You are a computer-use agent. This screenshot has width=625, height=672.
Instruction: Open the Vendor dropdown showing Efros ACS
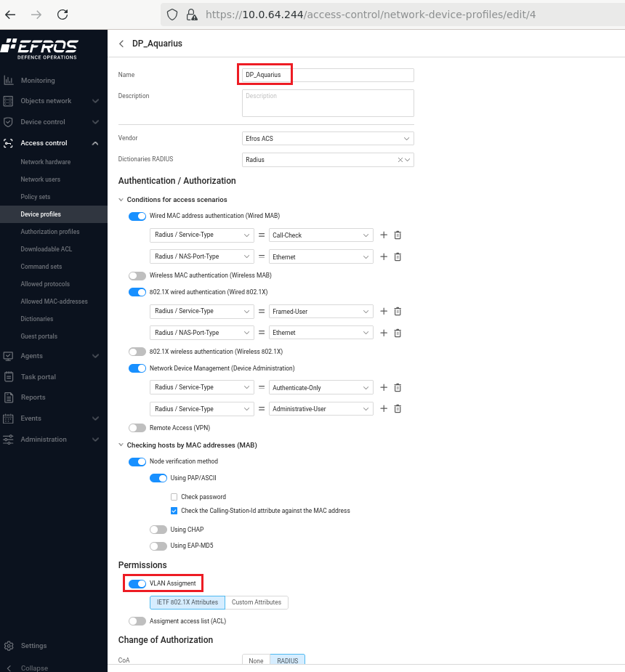(328, 139)
